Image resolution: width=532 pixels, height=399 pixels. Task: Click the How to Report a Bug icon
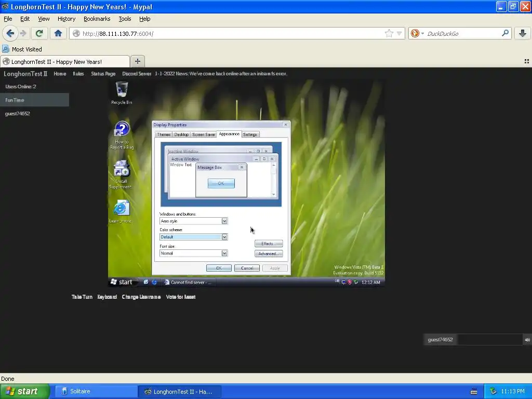pyautogui.click(x=122, y=136)
